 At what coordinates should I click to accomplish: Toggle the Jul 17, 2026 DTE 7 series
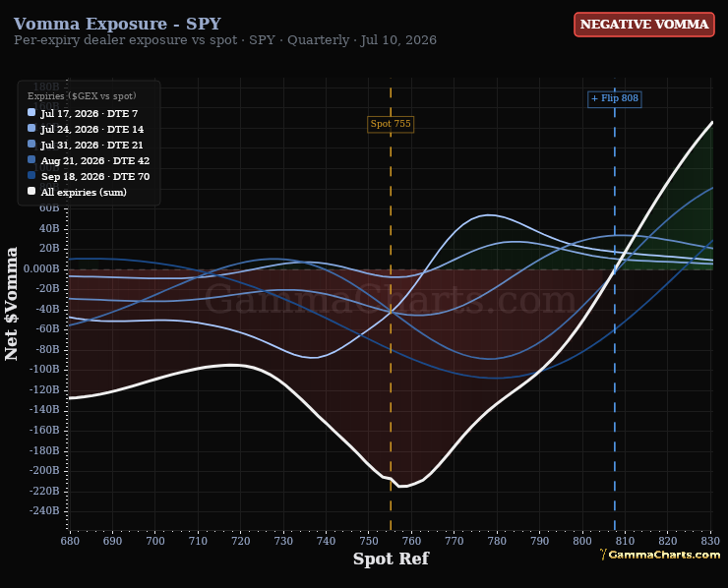[83, 113]
